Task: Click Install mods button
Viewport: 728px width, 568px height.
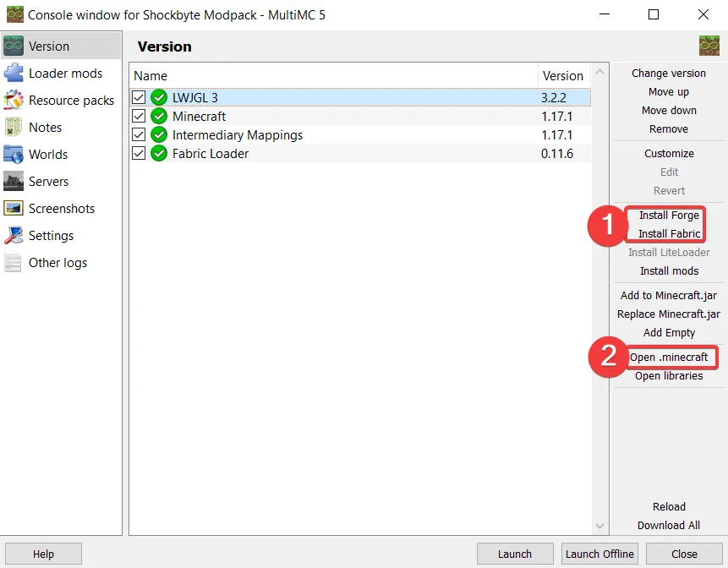Action: [x=669, y=271]
